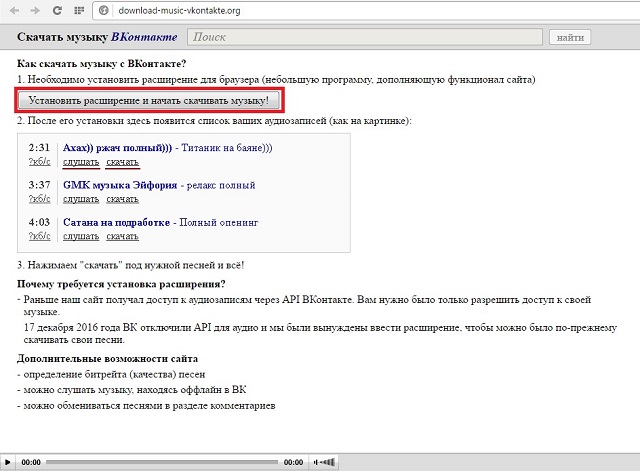The image size is (640, 471).
Task: Click слушать under релакс полный
Action: (x=81, y=199)
